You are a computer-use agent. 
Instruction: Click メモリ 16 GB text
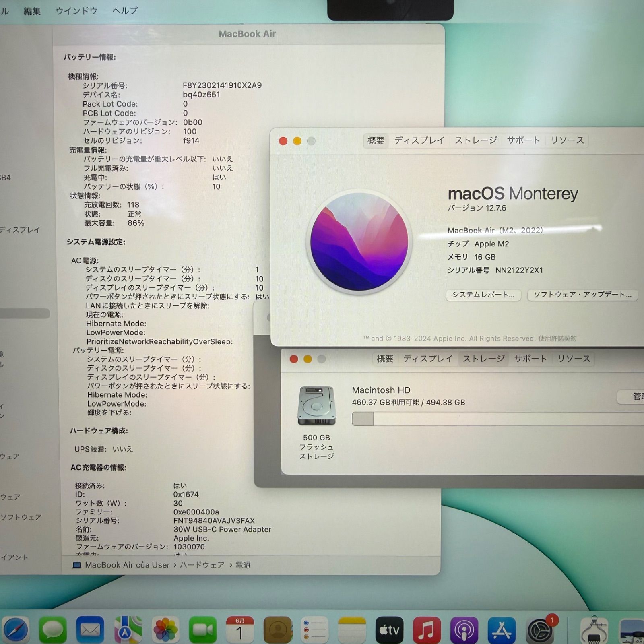point(471,257)
